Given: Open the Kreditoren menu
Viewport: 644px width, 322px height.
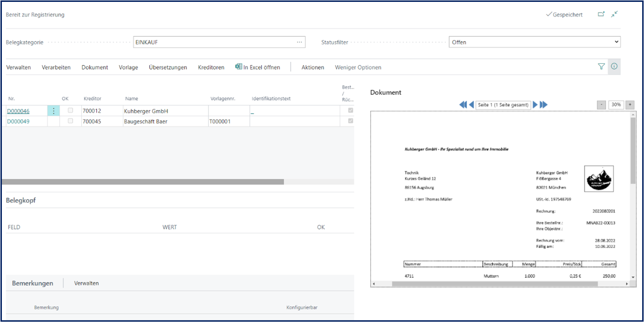Looking at the screenshot, I should click(x=211, y=67).
